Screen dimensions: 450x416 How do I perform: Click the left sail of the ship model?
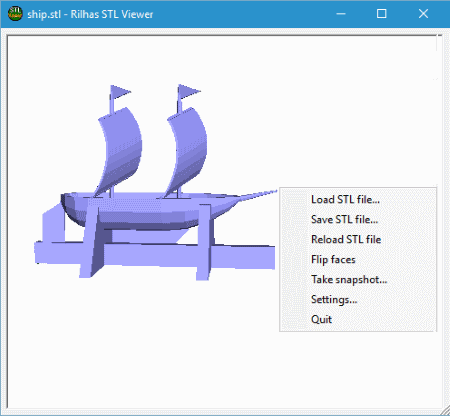[x=120, y=150]
